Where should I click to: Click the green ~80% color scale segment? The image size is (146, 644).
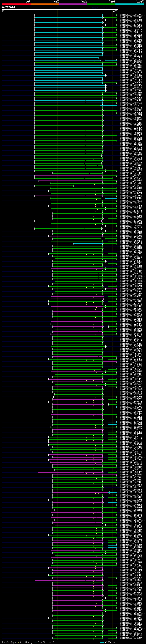click(101, 4)
